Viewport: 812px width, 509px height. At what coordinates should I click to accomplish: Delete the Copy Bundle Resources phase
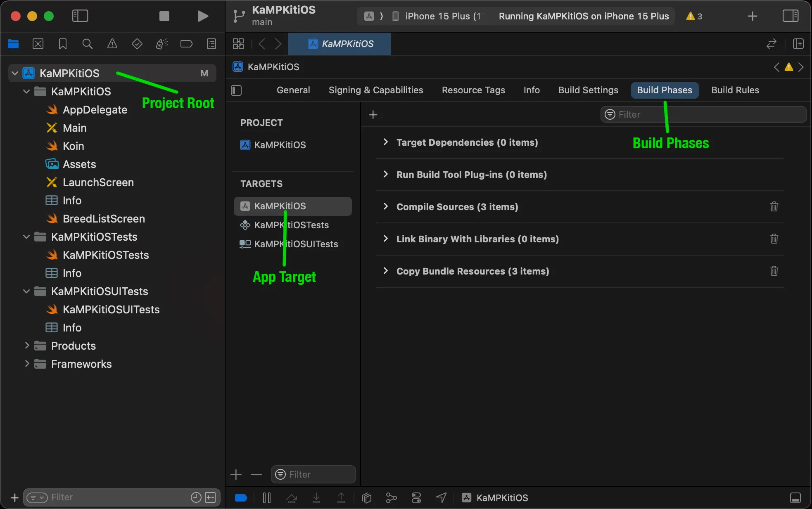[x=774, y=271]
